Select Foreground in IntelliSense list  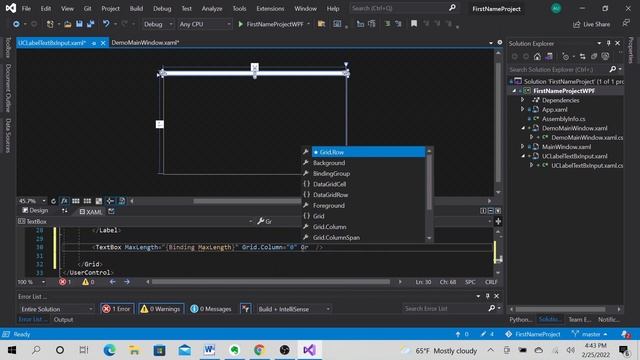pyautogui.click(x=329, y=205)
